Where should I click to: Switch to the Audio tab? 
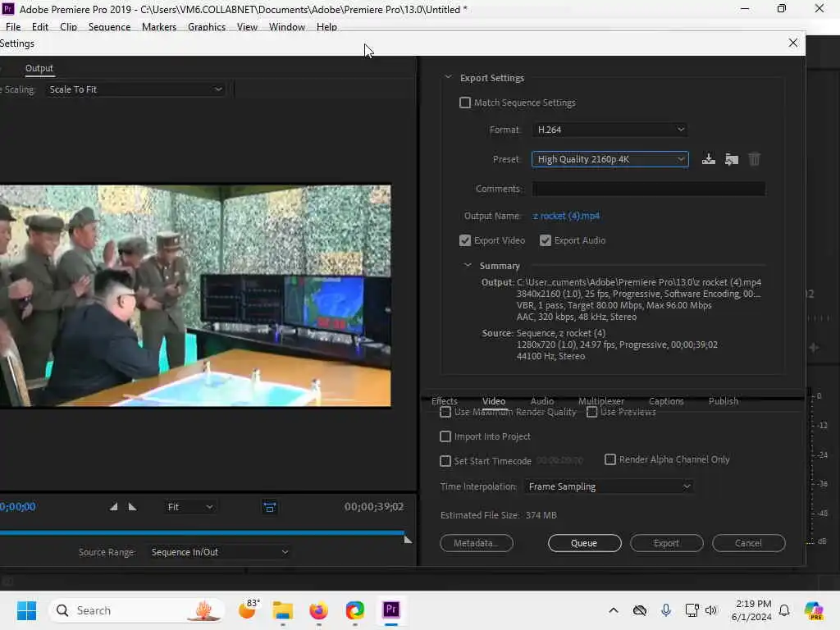tap(542, 400)
